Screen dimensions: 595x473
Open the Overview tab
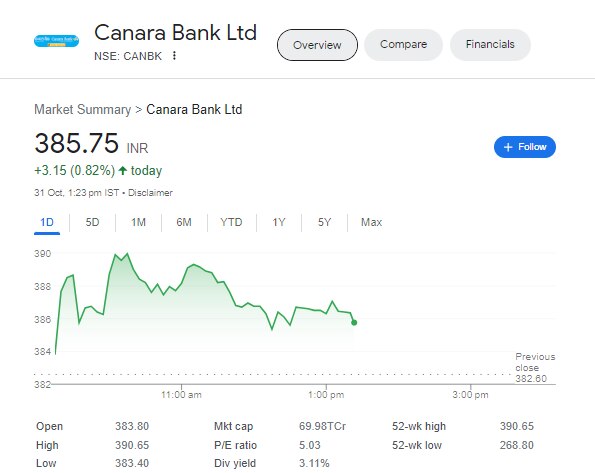[x=317, y=45]
